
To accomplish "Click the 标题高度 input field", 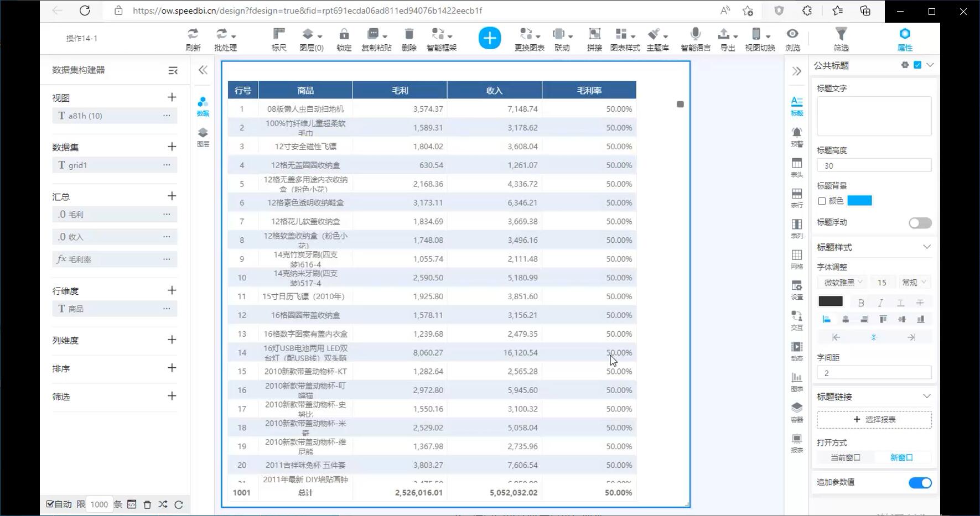I will pyautogui.click(x=873, y=165).
